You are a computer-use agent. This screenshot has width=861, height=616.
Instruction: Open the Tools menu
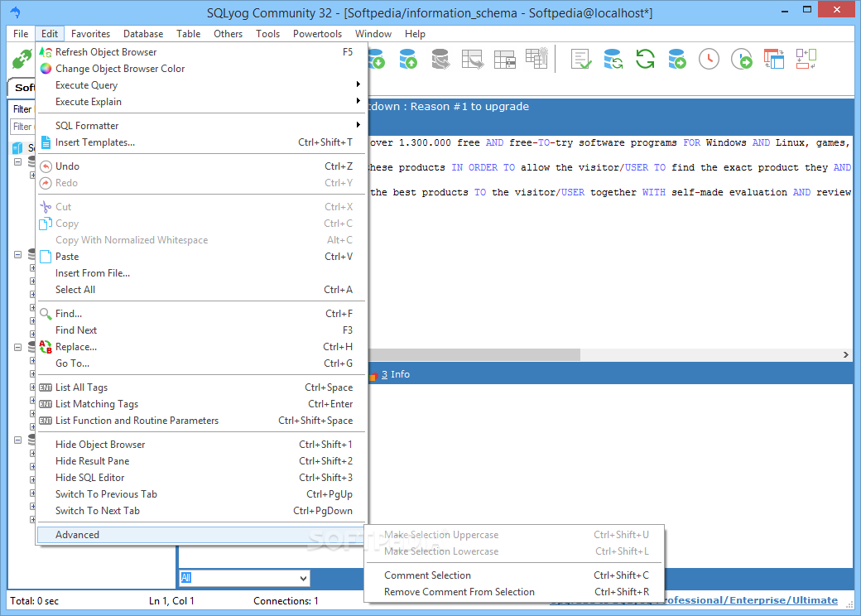pos(268,34)
